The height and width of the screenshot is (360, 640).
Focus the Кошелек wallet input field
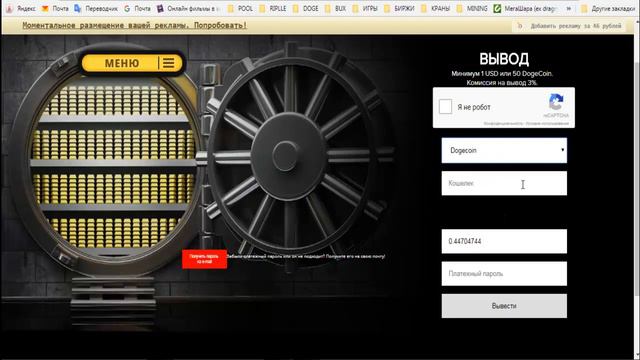504,183
